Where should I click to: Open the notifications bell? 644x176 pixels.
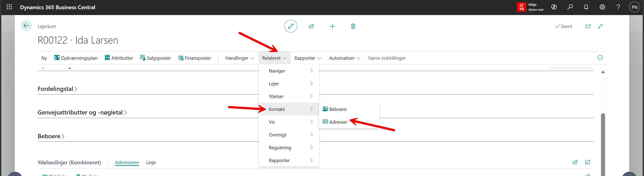pyautogui.click(x=586, y=7)
